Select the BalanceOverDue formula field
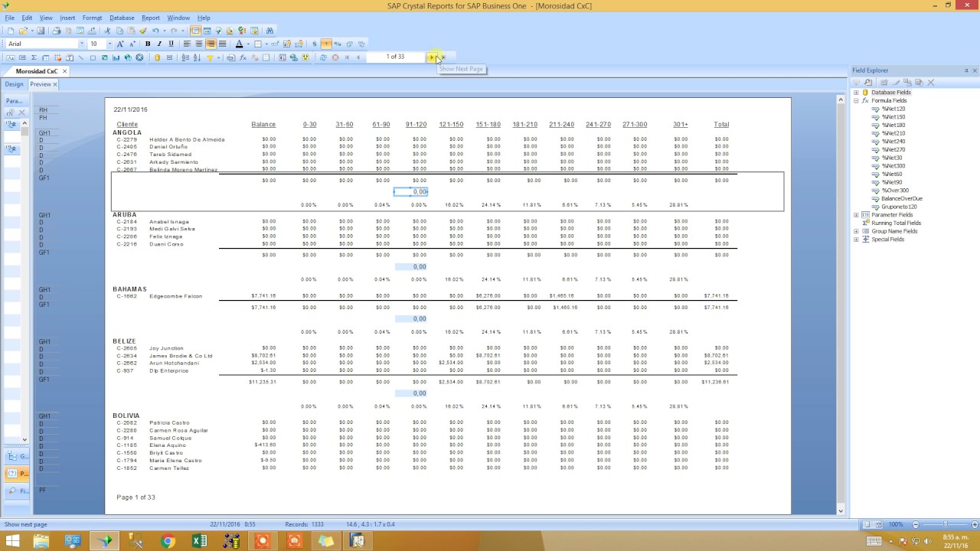The width and height of the screenshot is (980, 551). [x=901, y=198]
